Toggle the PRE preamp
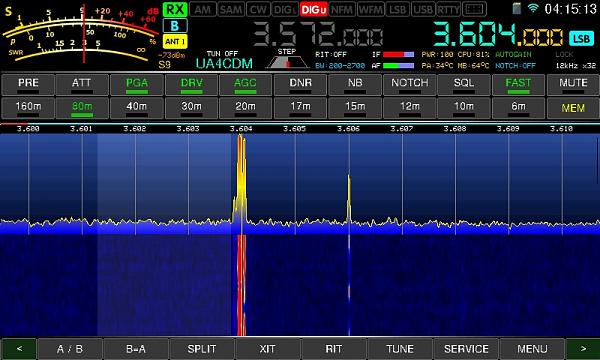Viewport: 600px width, 360px height. tap(28, 85)
